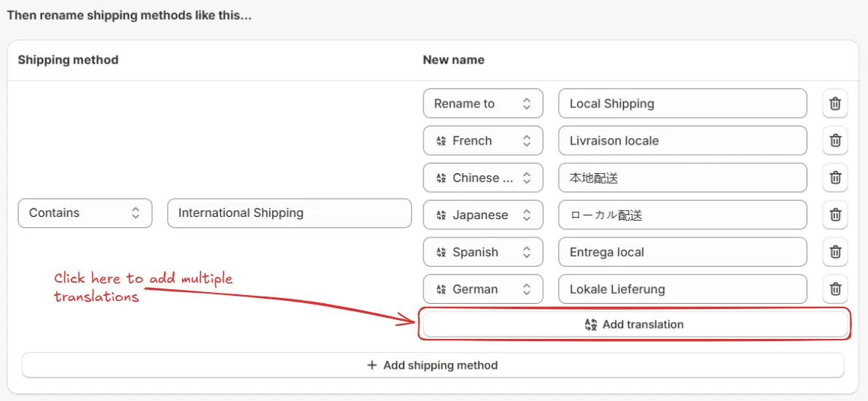This screenshot has height=401, width=868.
Task: Edit the Lokale Lieferung translation field
Action: tap(682, 289)
